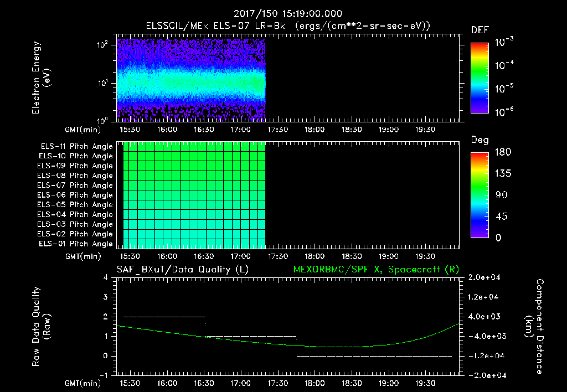Select the Electron Energy (eV) axis label
The height and width of the screenshot is (392, 567).
[41, 78]
